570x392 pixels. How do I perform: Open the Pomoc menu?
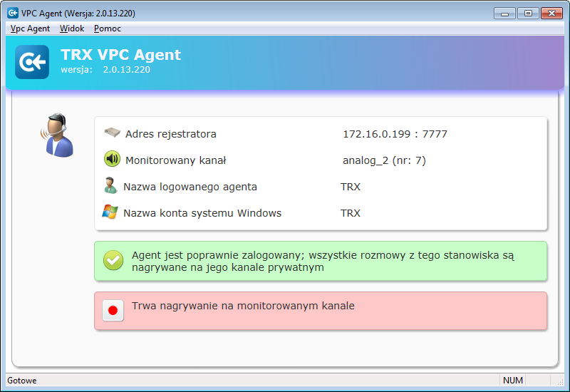click(x=108, y=29)
